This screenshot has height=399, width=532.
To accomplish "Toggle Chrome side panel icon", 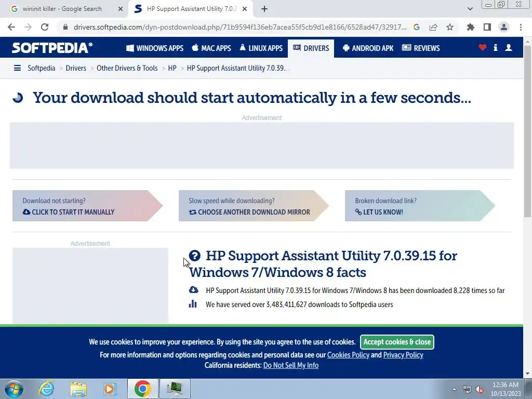I will click(487, 27).
